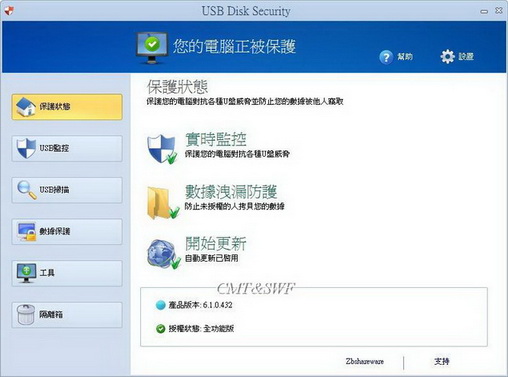Click the magnifier icon on USB掃描
This screenshot has height=377, width=508.
(x=27, y=190)
